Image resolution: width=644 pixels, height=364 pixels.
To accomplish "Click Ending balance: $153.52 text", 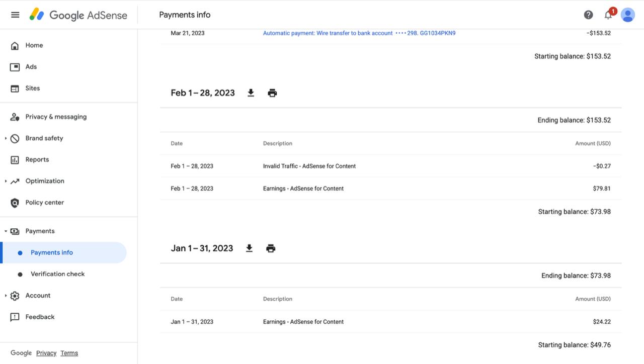I will 574,120.
